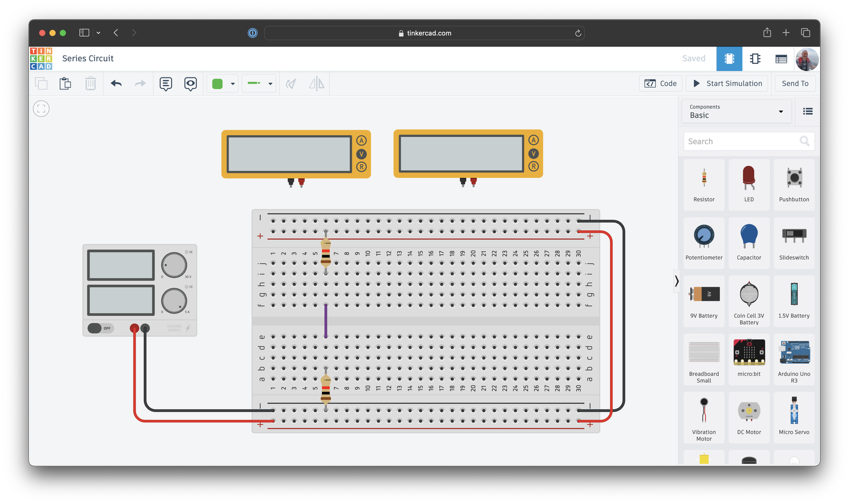
Task: Open the annotation note tool
Action: (x=165, y=83)
